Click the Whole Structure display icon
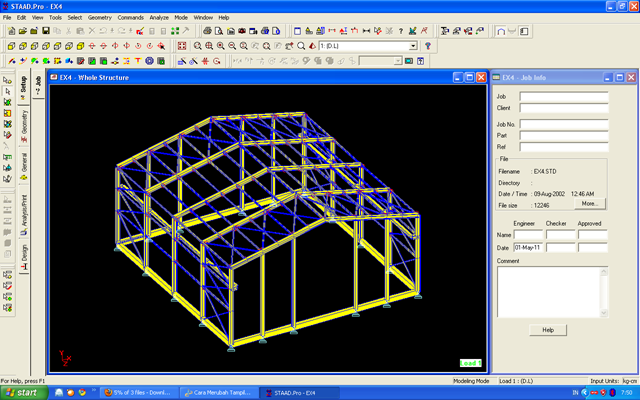Screen dimensions: 640x400 [182, 46]
